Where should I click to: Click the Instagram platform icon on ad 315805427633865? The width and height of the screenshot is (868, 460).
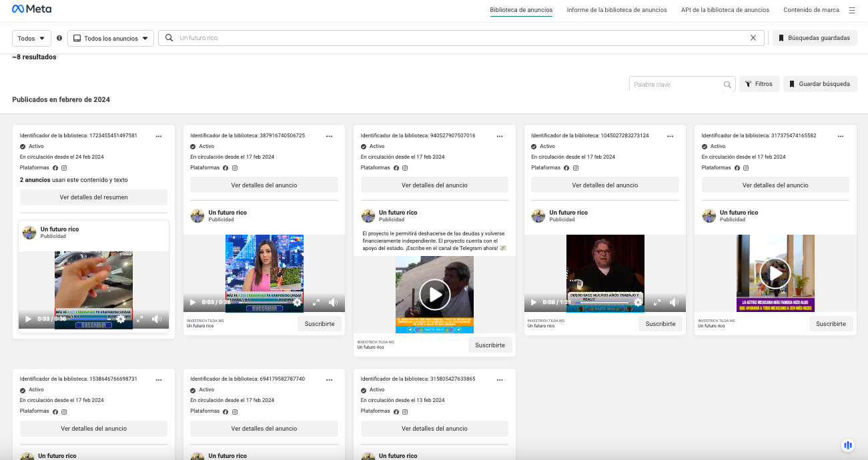405,411
